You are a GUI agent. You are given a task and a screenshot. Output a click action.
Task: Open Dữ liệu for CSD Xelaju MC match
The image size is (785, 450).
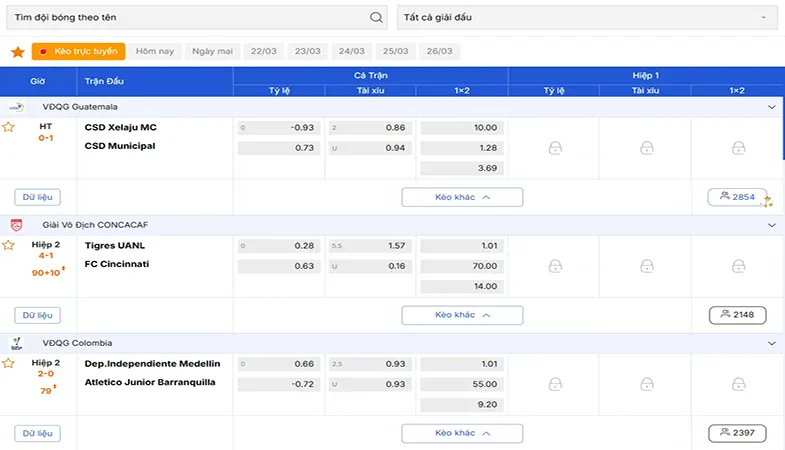point(38,197)
